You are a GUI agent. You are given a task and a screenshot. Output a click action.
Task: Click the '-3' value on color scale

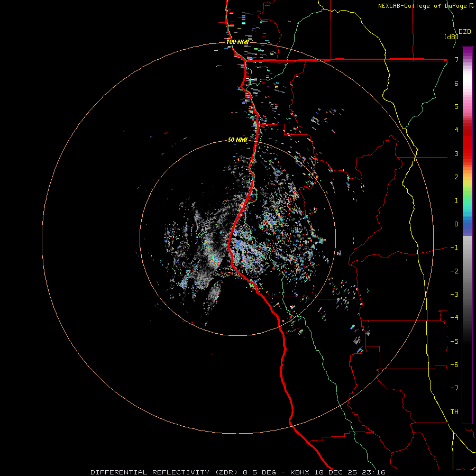click(x=454, y=295)
